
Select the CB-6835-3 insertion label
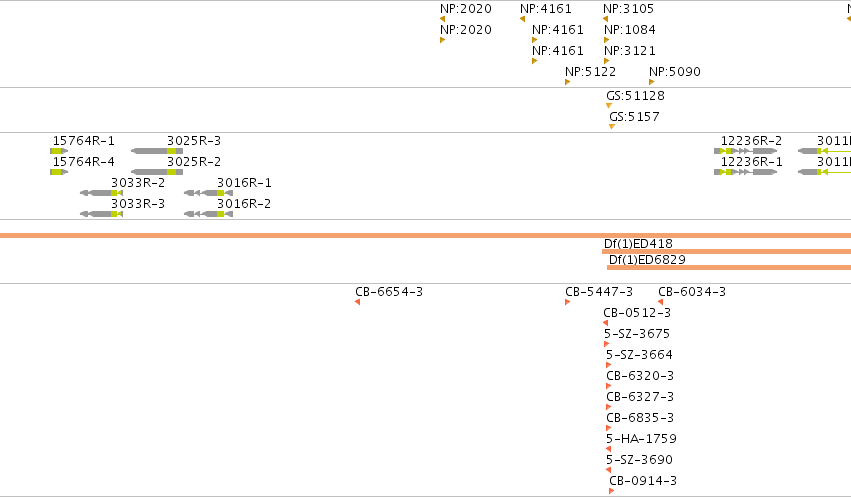click(640, 418)
